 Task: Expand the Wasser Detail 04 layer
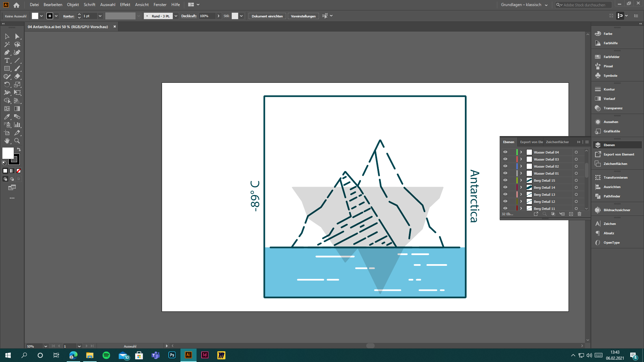point(521,152)
